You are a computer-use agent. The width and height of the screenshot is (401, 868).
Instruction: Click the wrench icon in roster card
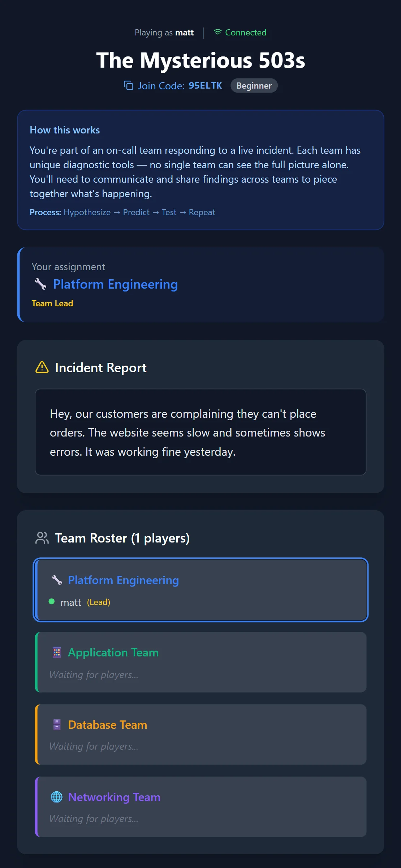point(57,580)
